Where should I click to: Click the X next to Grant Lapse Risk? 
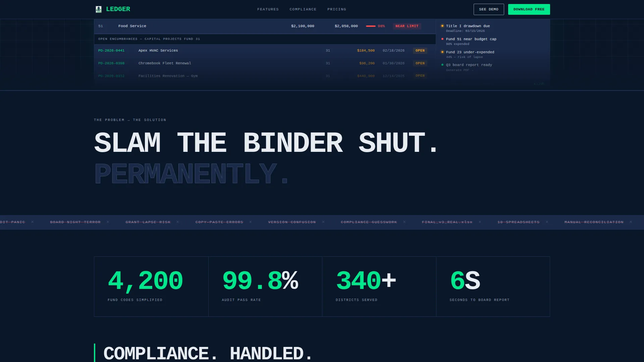click(178, 222)
